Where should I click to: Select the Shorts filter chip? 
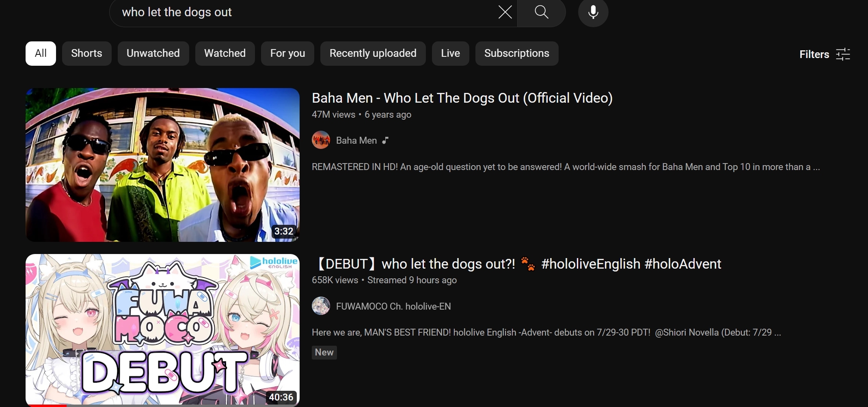point(86,53)
